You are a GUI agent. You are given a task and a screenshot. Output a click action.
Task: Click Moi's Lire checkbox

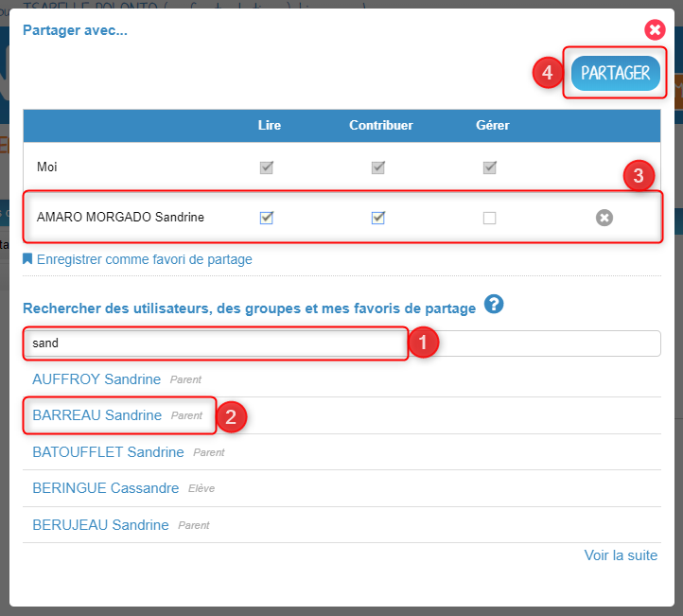pyautogui.click(x=267, y=167)
